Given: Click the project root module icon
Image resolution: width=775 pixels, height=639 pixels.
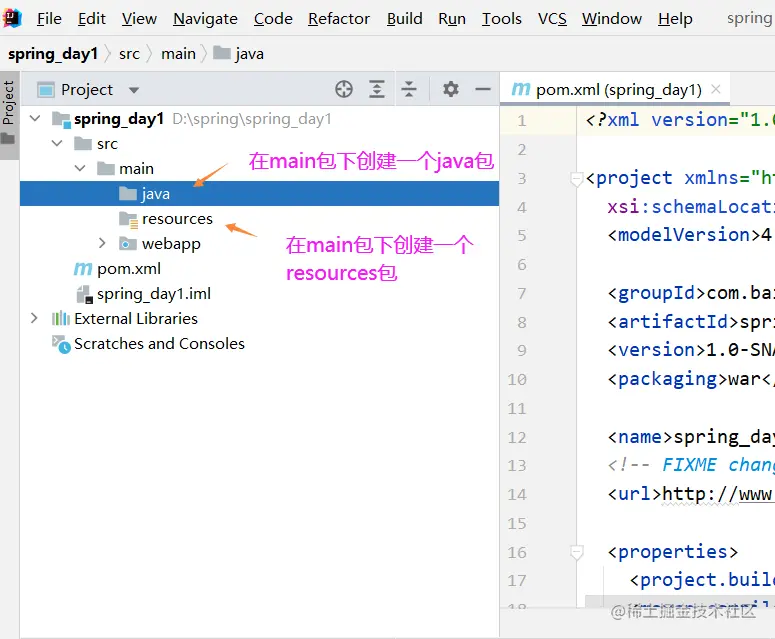Looking at the screenshot, I should coord(61,120).
